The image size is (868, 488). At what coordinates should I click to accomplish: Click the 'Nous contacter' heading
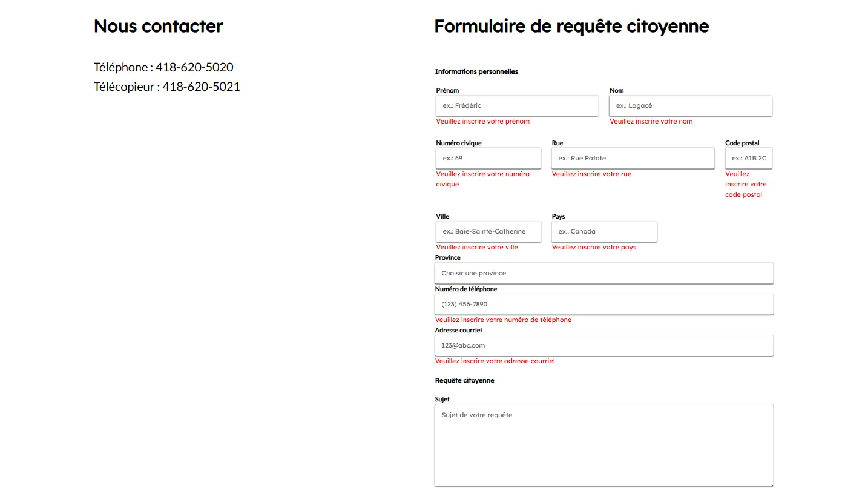coord(158,27)
